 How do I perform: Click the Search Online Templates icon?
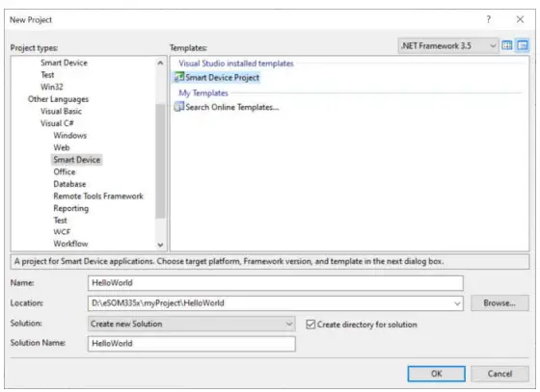point(179,107)
